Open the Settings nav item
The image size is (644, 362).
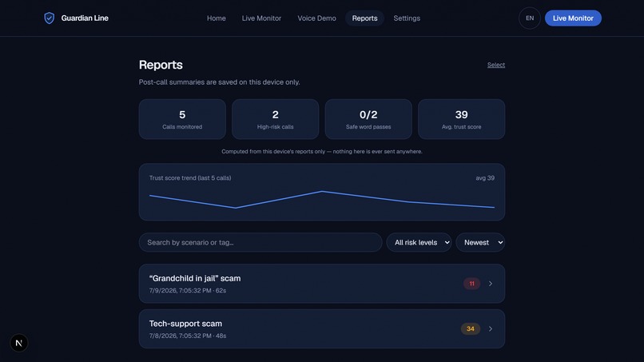(x=407, y=18)
